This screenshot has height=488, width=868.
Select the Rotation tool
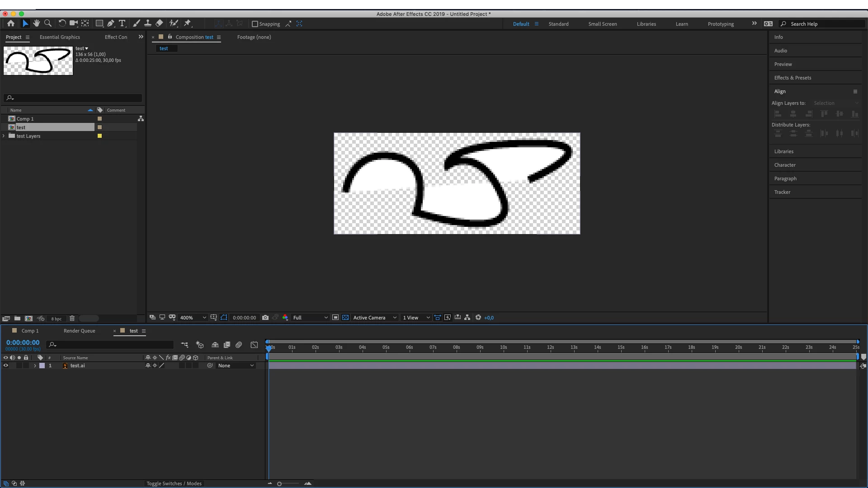pyautogui.click(x=62, y=23)
